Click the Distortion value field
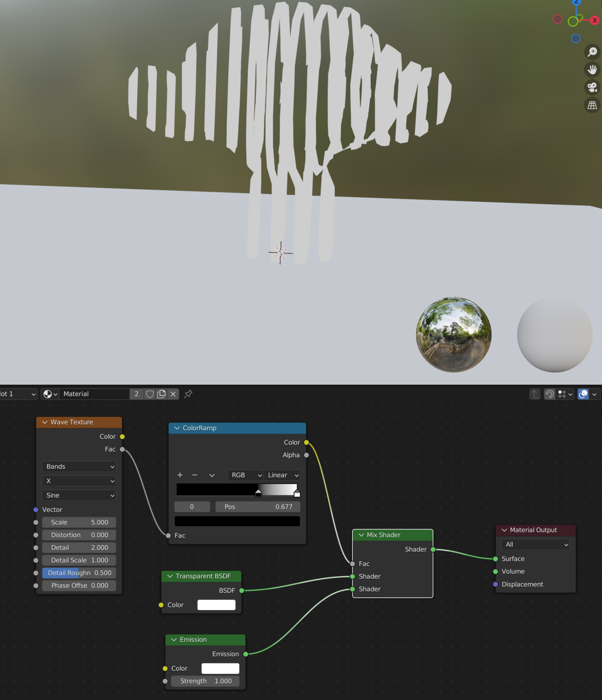The height and width of the screenshot is (700, 602). (79, 535)
